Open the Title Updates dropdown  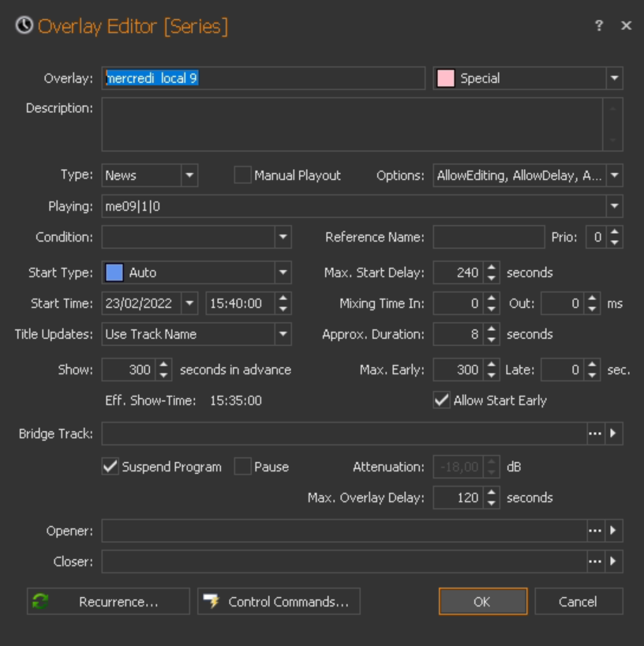click(x=283, y=334)
